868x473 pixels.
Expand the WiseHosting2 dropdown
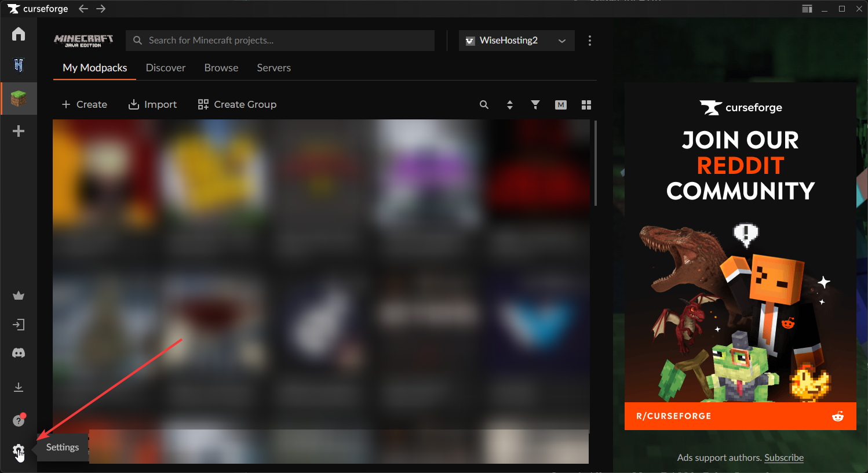517,41
